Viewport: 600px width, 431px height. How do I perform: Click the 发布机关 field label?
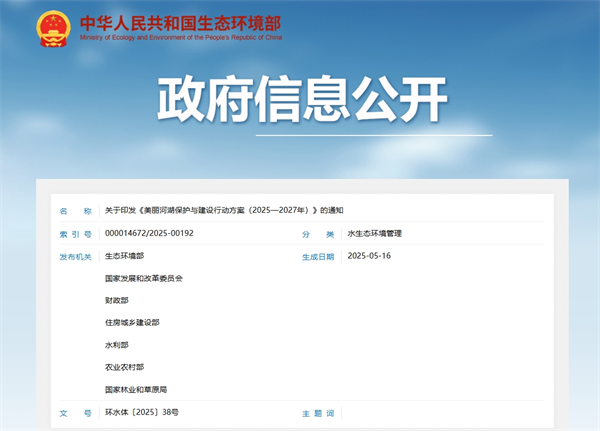(x=76, y=257)
